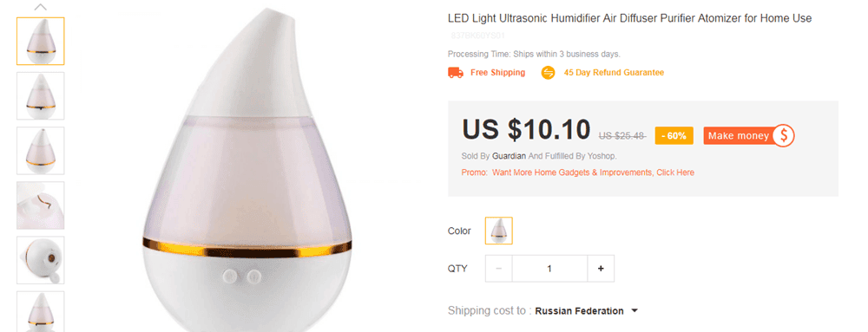Click the dollar coin icon on Make money
This screenshot has width=868, height=332.
click(783, 135)
